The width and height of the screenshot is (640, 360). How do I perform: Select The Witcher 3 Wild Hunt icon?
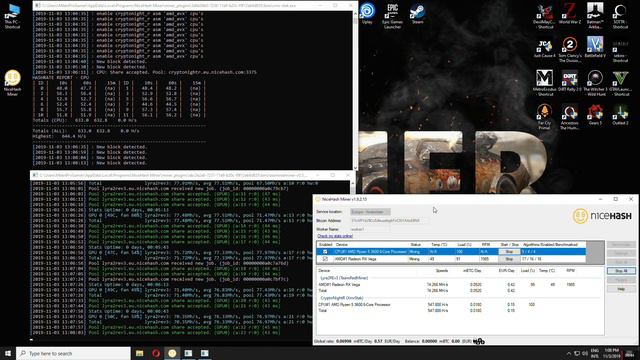[595, 83]
